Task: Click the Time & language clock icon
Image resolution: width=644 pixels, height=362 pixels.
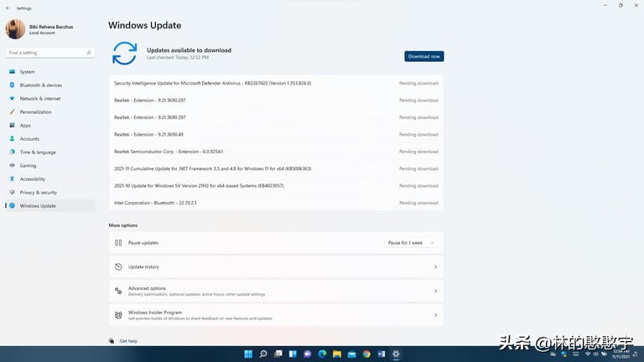Action: coord(12,152)
